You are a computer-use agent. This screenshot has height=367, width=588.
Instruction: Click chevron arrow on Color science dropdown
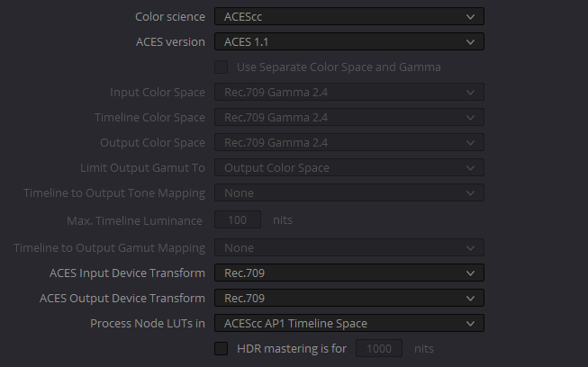470,17
